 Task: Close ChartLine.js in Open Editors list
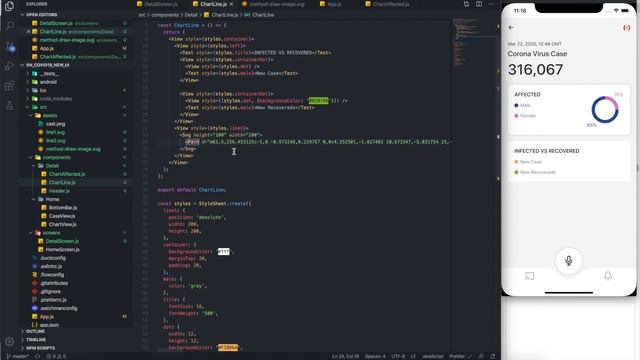click(x=28, y=31)
